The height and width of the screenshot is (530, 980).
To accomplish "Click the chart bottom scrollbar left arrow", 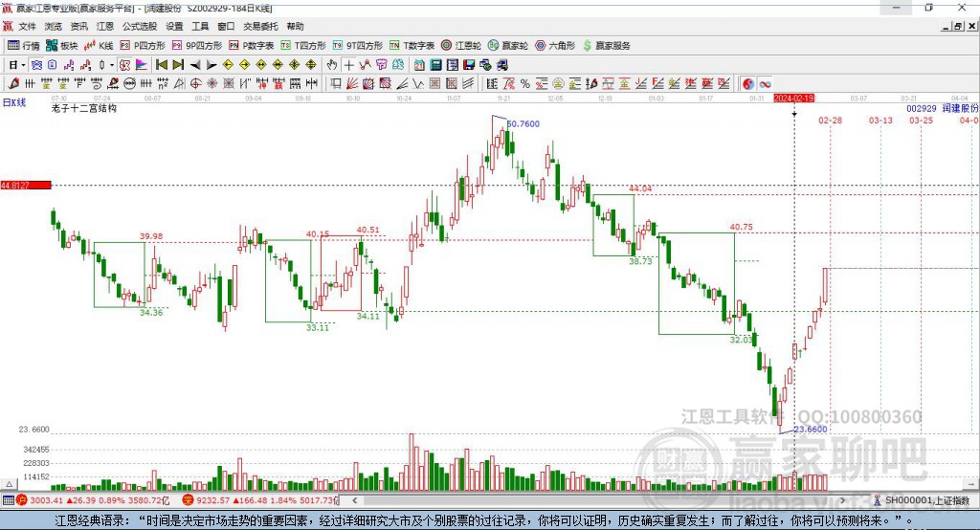I will tap(354, 500).
